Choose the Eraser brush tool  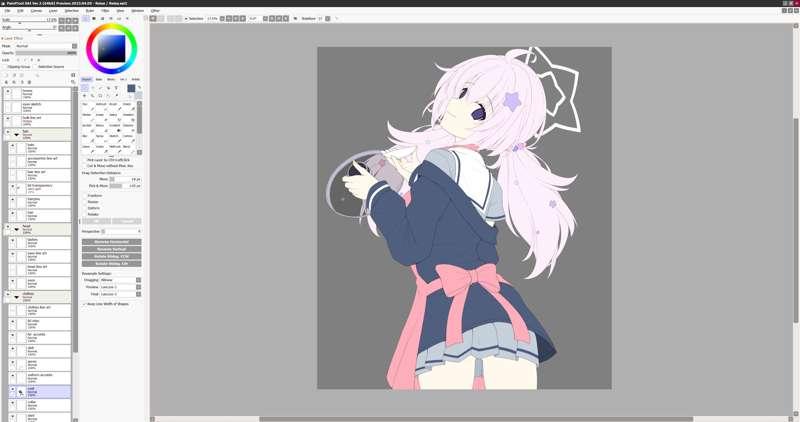[x=102, y=117]
